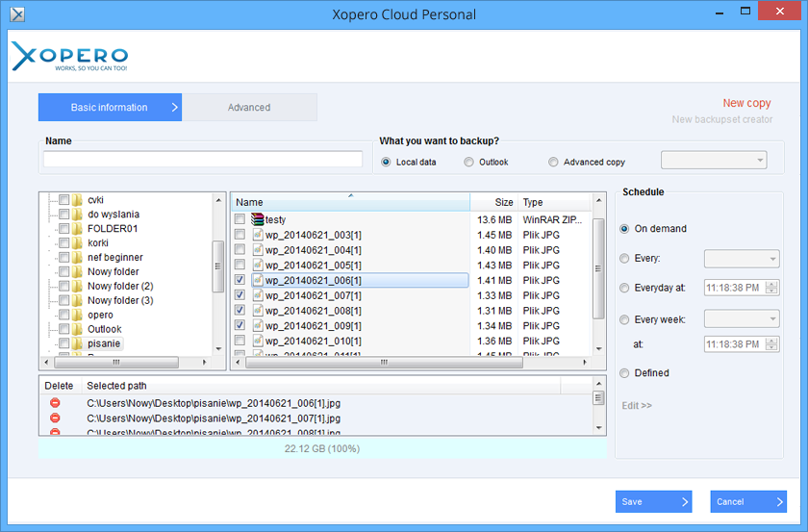The width and height of the screenshot is (808, 532).
Task: Click the app icon in the title bar
Action: coord(17,13)
